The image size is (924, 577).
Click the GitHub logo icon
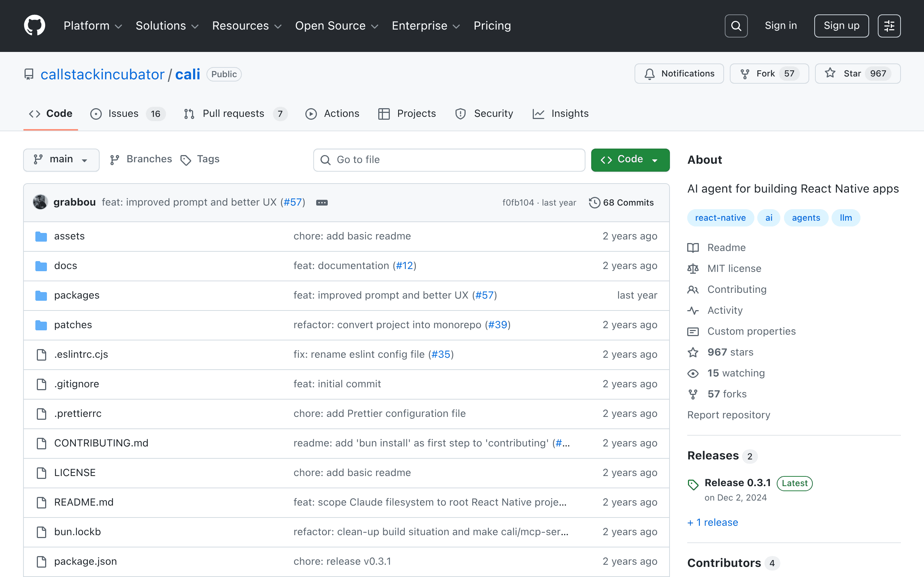point(34,26)
